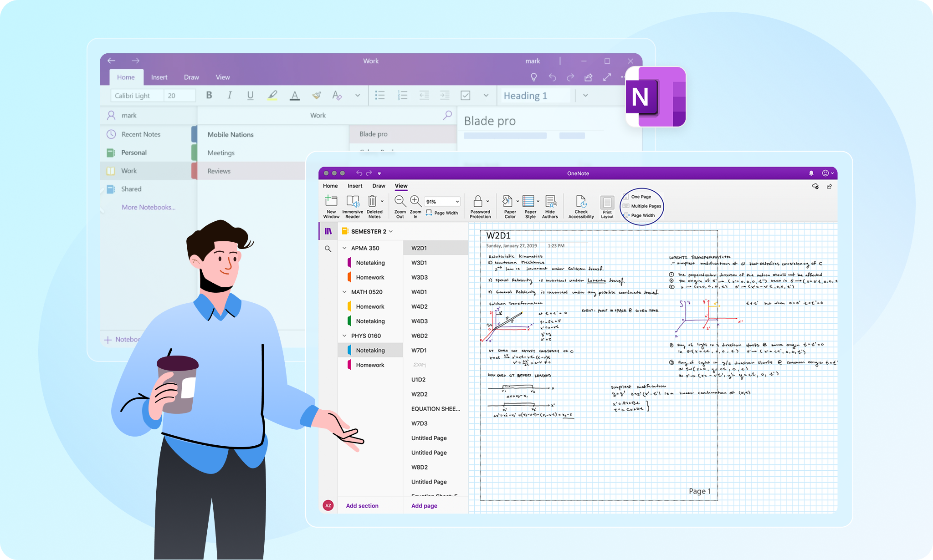Viewport: 933px width, 560px height.
Task: Click the font color A button
Action: click(x=295, y=95)
